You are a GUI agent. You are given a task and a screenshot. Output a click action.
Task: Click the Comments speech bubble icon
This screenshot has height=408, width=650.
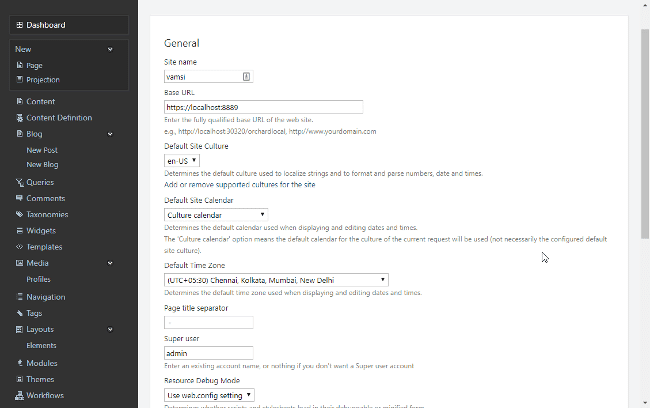click(x=20, y=198)
